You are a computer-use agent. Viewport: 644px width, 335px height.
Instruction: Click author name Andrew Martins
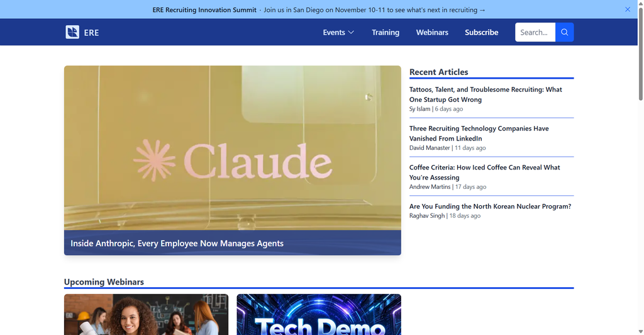430,186
